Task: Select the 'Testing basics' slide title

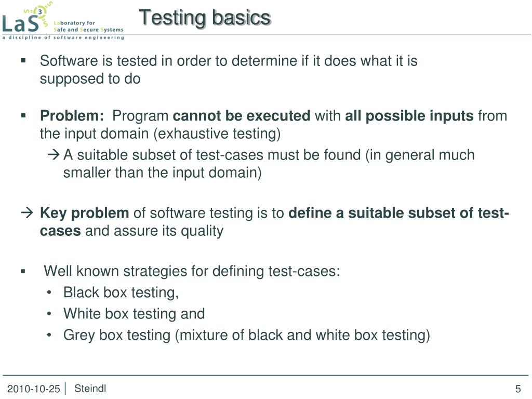Action: point(205,18)
